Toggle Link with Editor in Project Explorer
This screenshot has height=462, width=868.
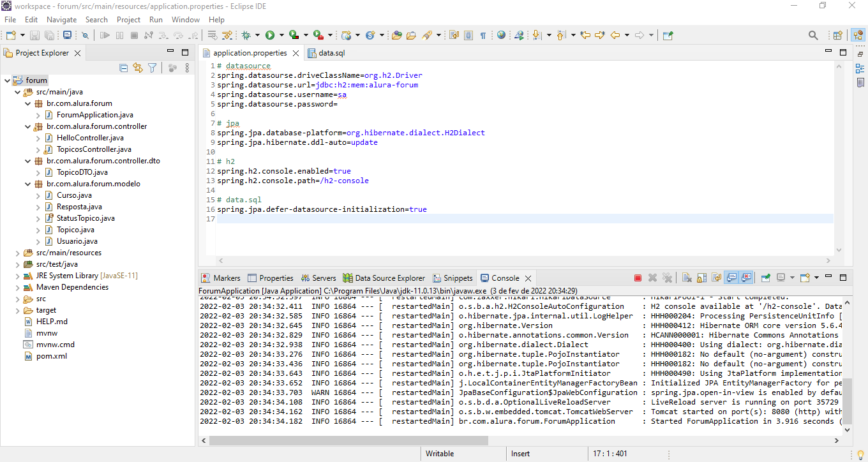(x=138, y=68)
